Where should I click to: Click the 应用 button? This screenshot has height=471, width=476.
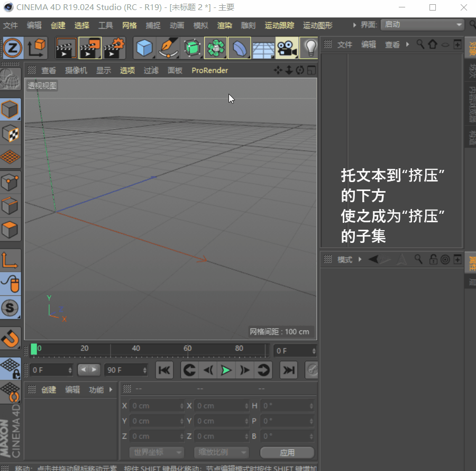tap(287, 452)
